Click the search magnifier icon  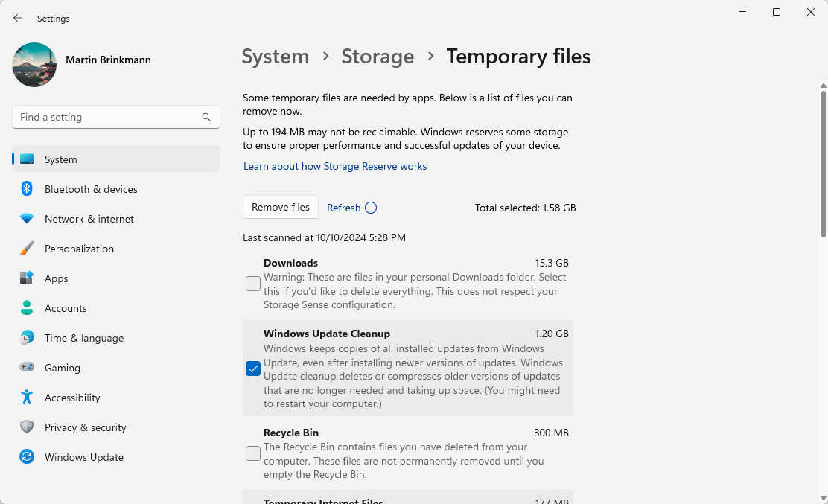206,117
